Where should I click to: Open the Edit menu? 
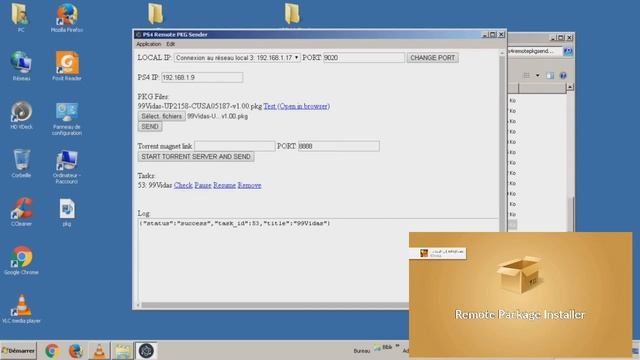171,44
